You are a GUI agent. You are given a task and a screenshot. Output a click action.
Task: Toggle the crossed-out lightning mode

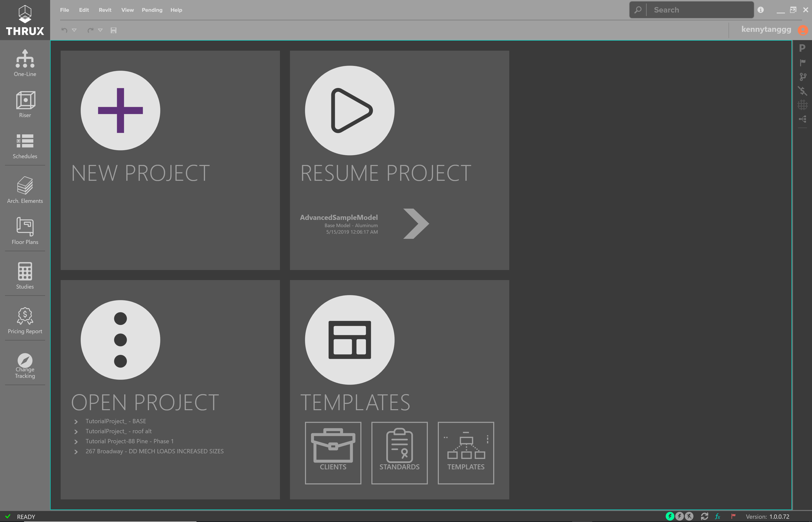click(689, 516)
